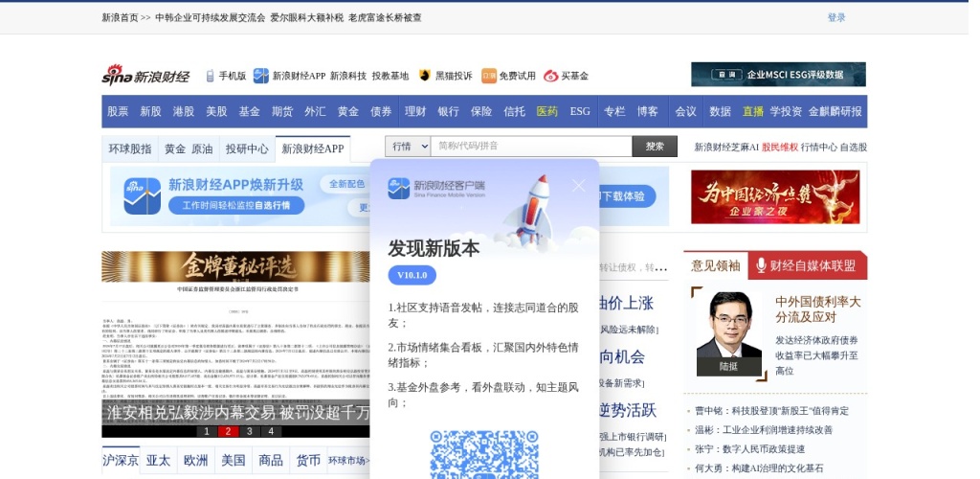Select 理财 in the navigation bar

pyautogui.click(x=415, y=111)
